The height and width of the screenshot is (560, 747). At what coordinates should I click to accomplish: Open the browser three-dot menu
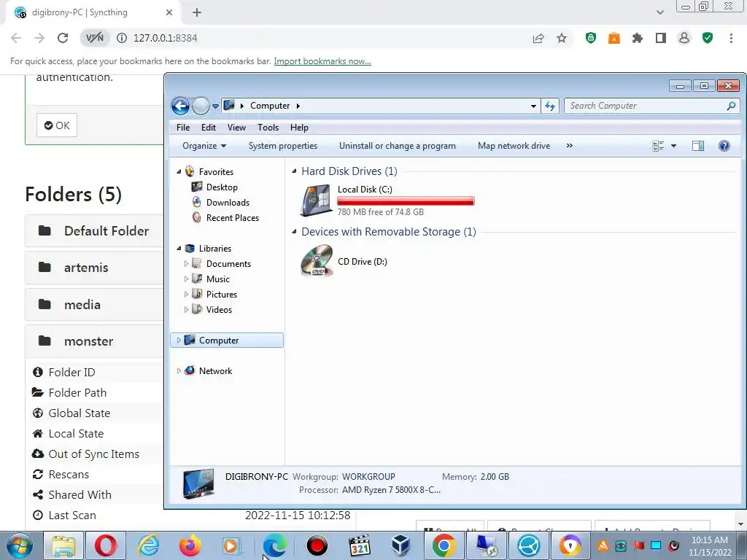click(731, 38)
